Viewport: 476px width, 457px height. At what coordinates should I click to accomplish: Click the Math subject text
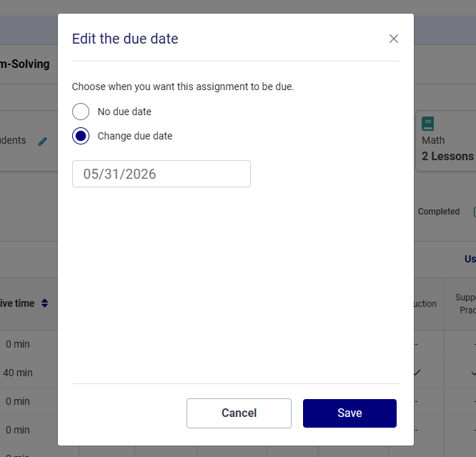pyautogui.click(x=433, y=140)
